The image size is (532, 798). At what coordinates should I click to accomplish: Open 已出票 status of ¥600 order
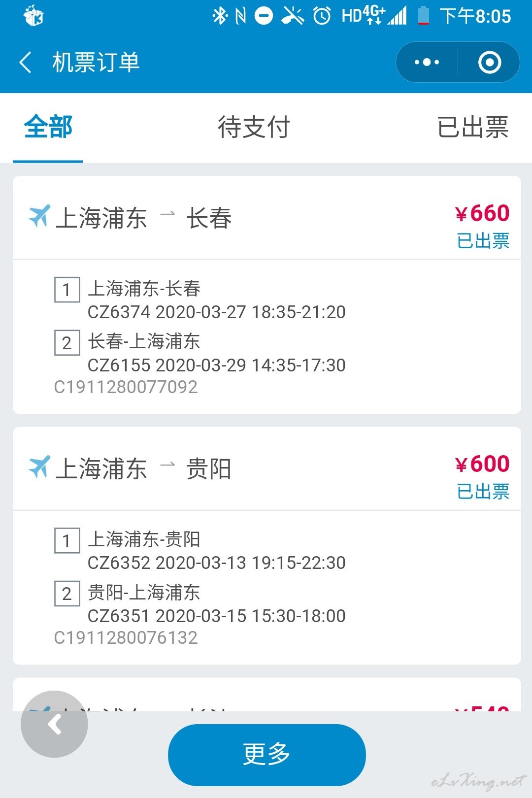tap(483, 492)
